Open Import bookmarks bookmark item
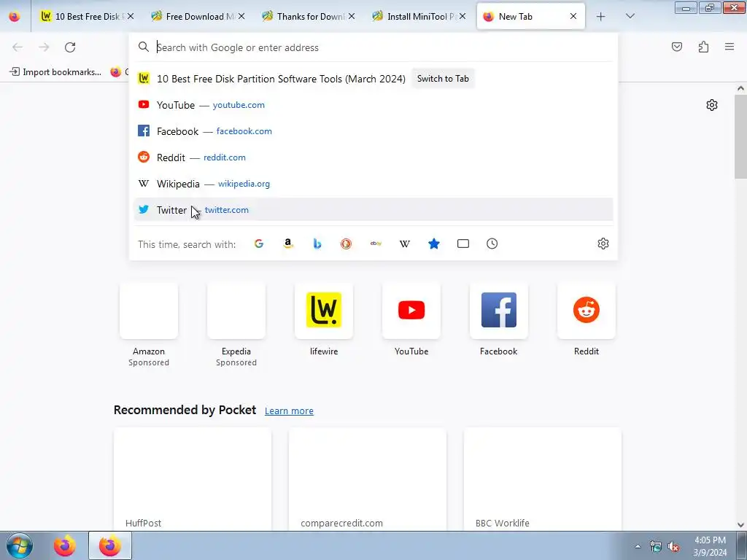The height and width of the screenshot is (560, 747). [55, 72]
